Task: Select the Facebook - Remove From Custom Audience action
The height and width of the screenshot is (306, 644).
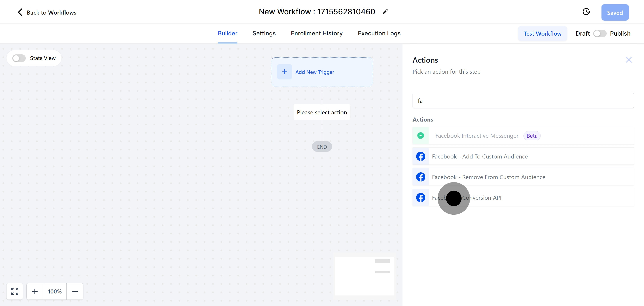Action: click(489, 177)
